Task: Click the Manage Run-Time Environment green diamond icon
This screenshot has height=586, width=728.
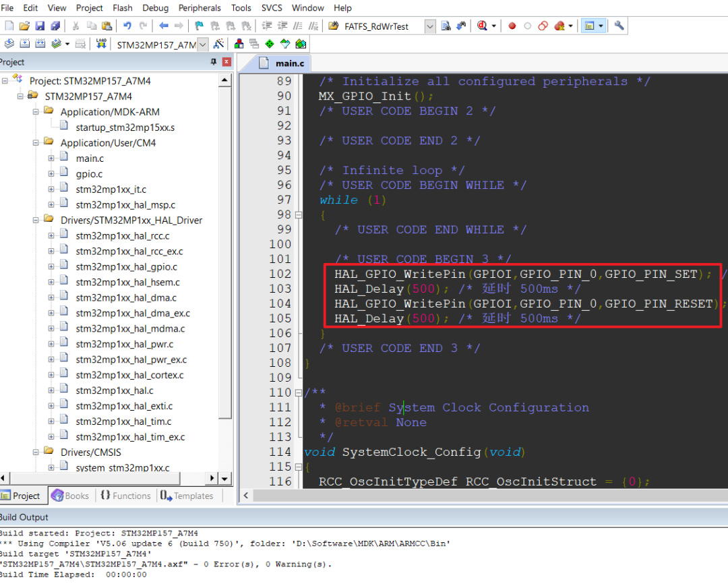Action: pos(269,44)
